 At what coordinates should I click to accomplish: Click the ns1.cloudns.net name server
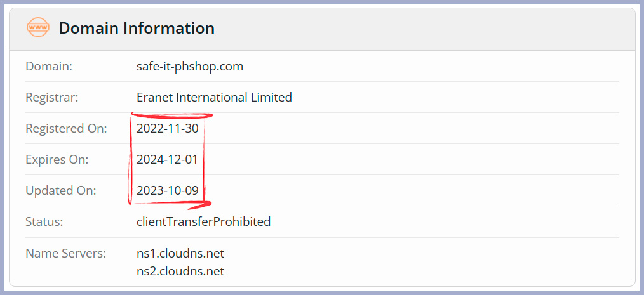click(x=180, y=253)
